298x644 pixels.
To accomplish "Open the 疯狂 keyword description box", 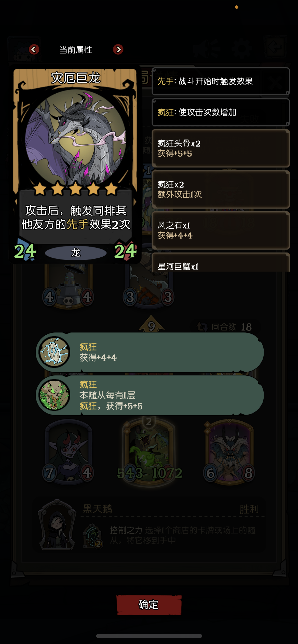I will coord(221,112).
